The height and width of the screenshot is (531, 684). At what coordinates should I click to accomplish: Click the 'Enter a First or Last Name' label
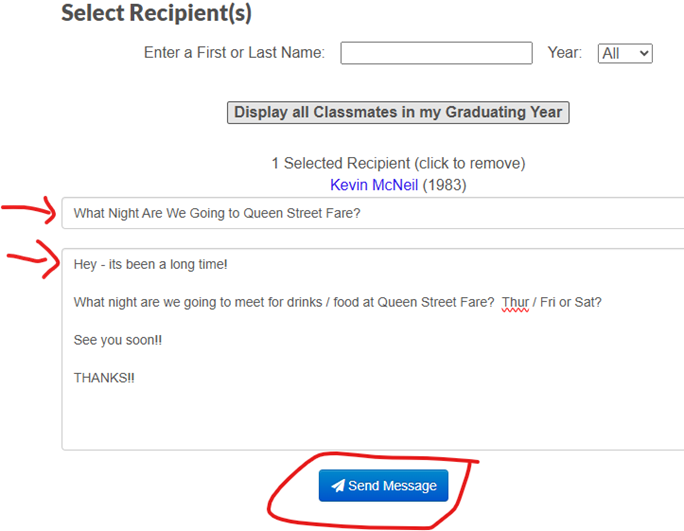tap(234, 53)
